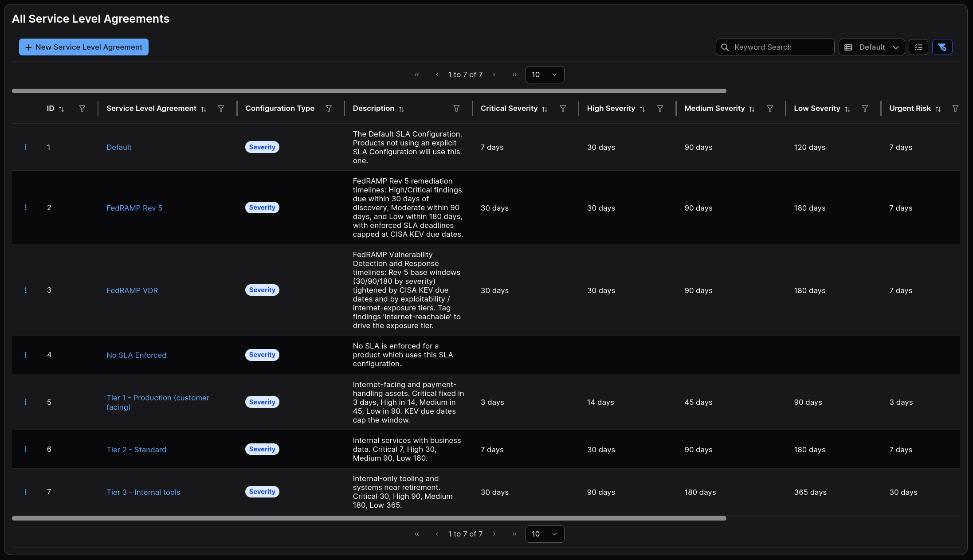973x560 pixels.
Task: Filter the Service Level Agreement column
Action: pos(221,109)
